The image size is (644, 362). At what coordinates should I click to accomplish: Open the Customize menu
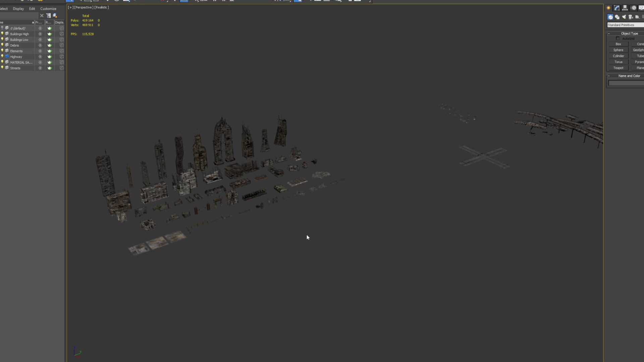pyautogui.click(x=48, y=9)
